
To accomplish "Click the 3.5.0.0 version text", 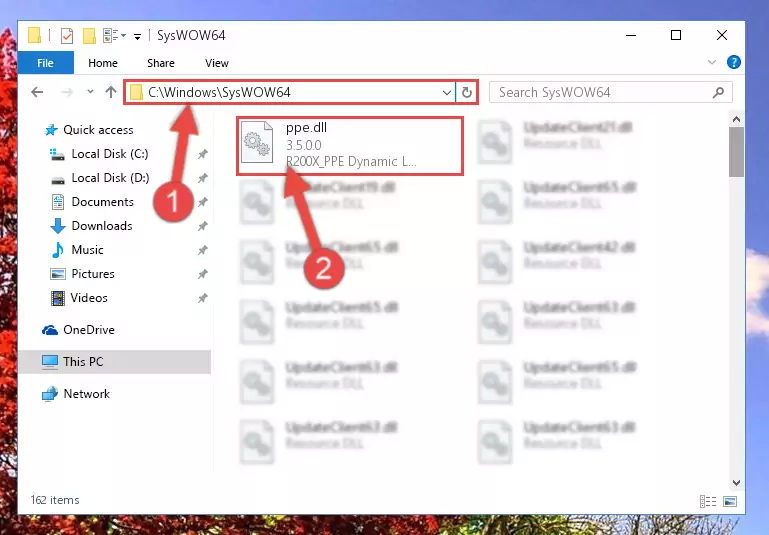I will (304, 145).
